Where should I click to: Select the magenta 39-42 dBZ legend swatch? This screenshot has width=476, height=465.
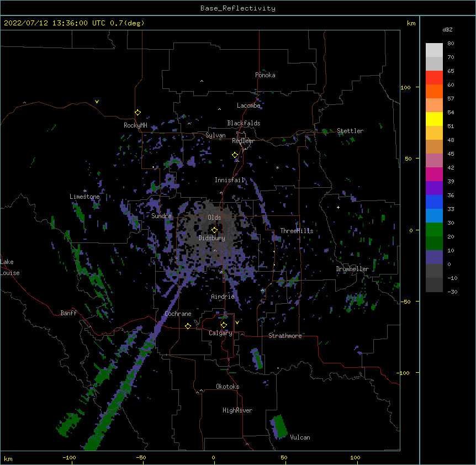pos(434,174)
